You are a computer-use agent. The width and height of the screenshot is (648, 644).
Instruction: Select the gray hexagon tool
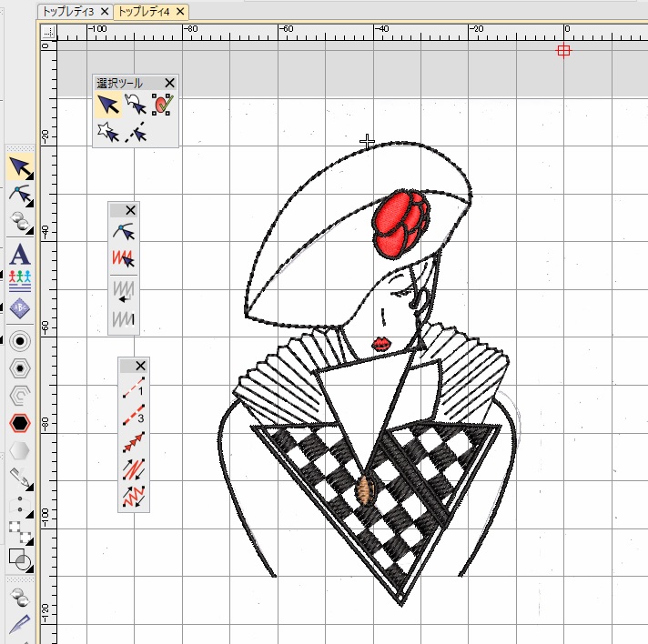click(20, 450)
